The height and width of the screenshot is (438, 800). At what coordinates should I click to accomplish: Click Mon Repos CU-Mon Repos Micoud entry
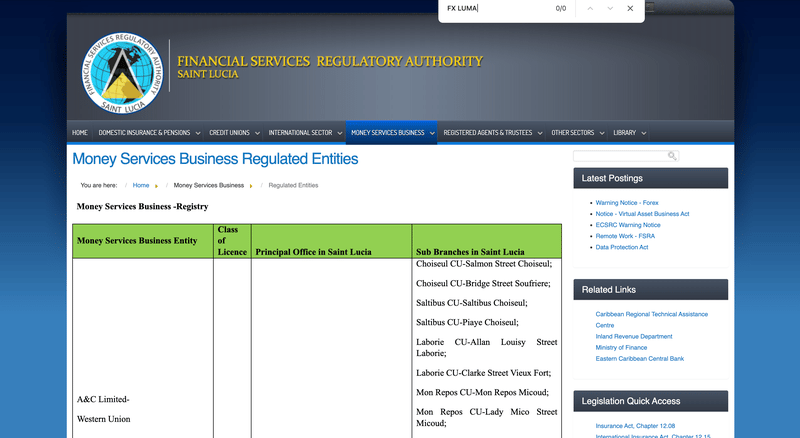(x=482, y=393)
